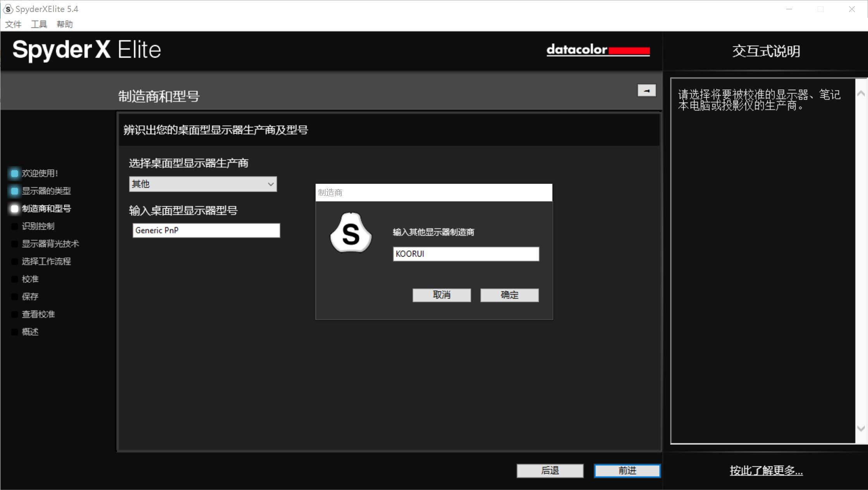Open the 文件 menu

(13, 24)
